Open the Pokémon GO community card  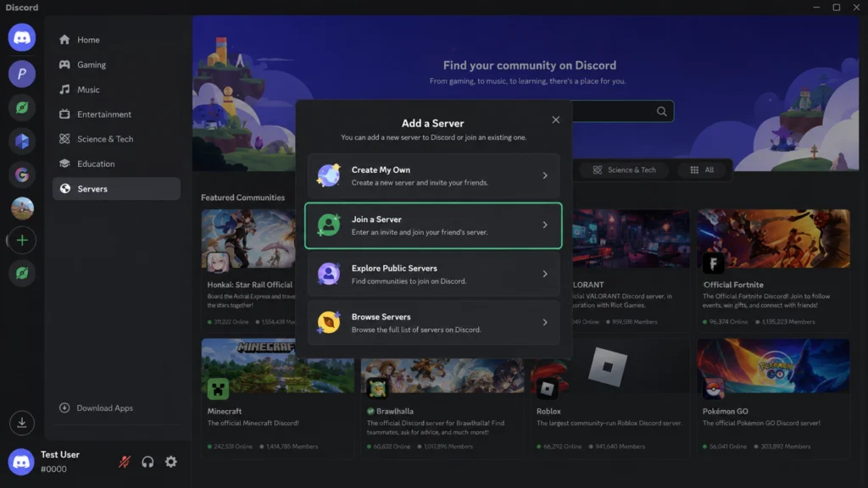773,398
